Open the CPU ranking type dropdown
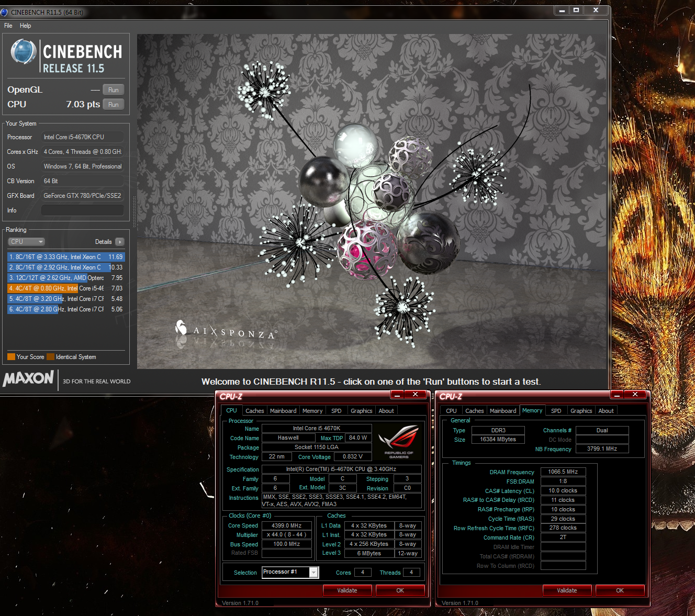The height and width of the screenshot is (616, 695). (x=27, y=242)
